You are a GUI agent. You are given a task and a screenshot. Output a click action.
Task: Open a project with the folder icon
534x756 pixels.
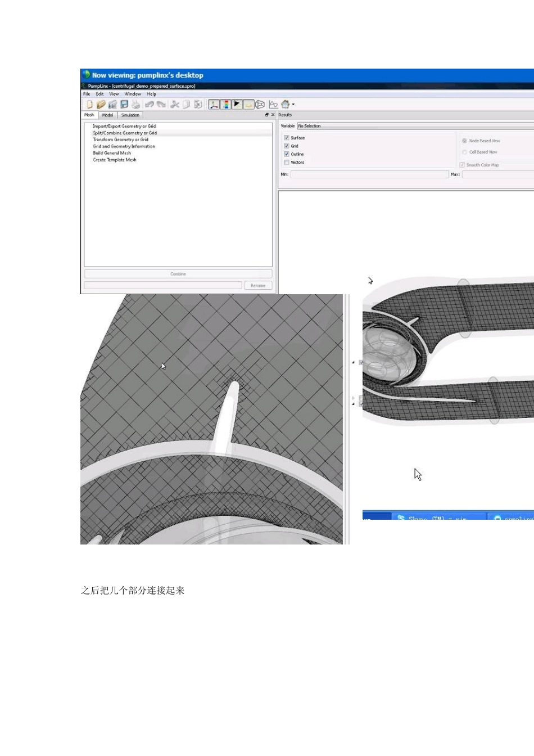[x=101, y=105]
